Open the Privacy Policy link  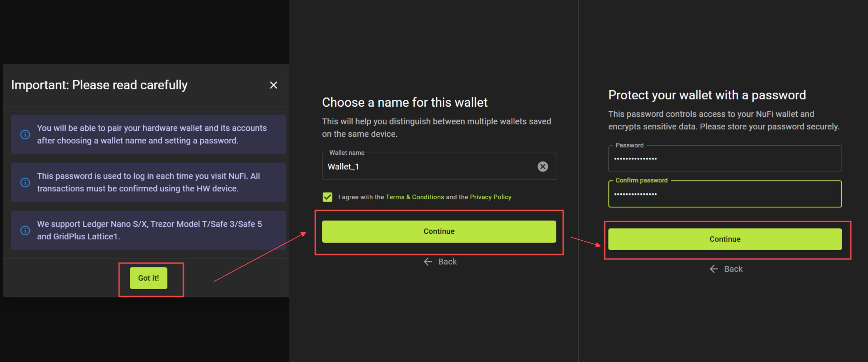pos(490,197)
